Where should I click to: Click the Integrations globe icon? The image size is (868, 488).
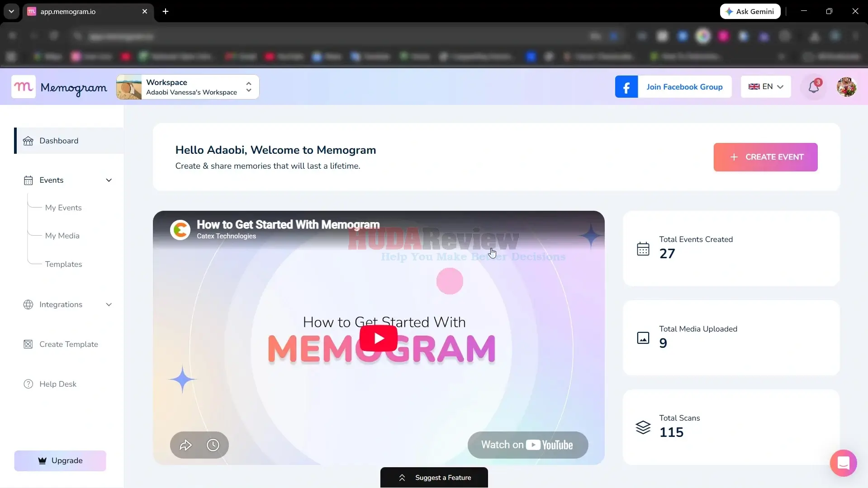28,304
